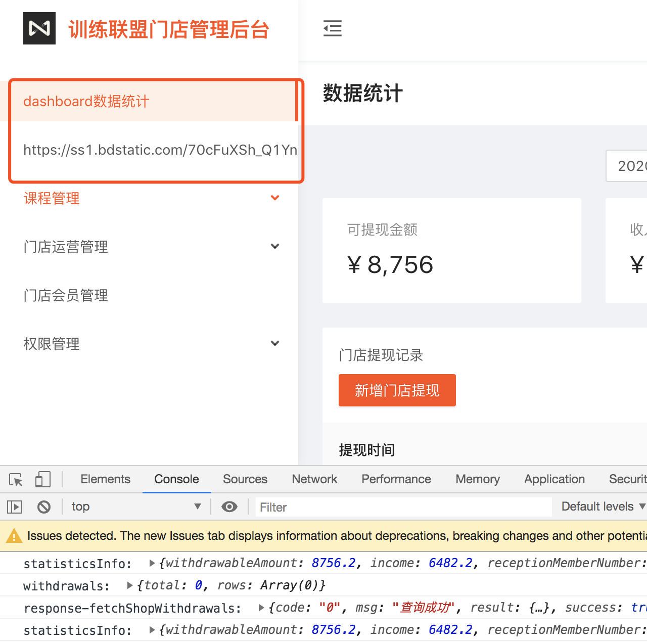Click the 训练联盟门店管理后台 title
This screenshot has width=647, height=644.
[x=169, y=29]
